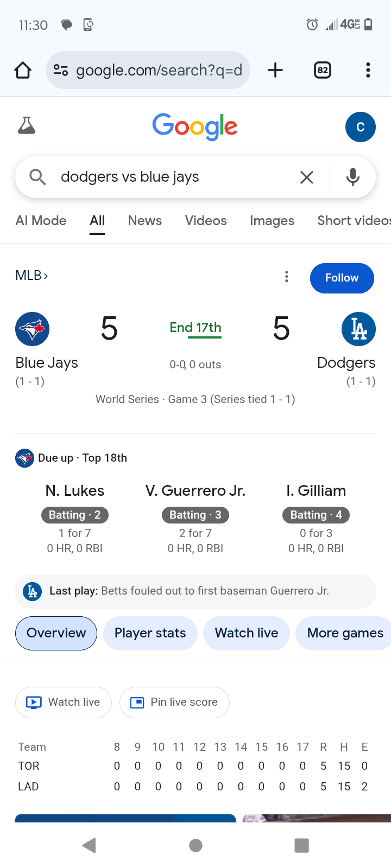
Task: Open the tab switcher showing 82 tabs
Action: pyautogui.click(x=323, y=70)
